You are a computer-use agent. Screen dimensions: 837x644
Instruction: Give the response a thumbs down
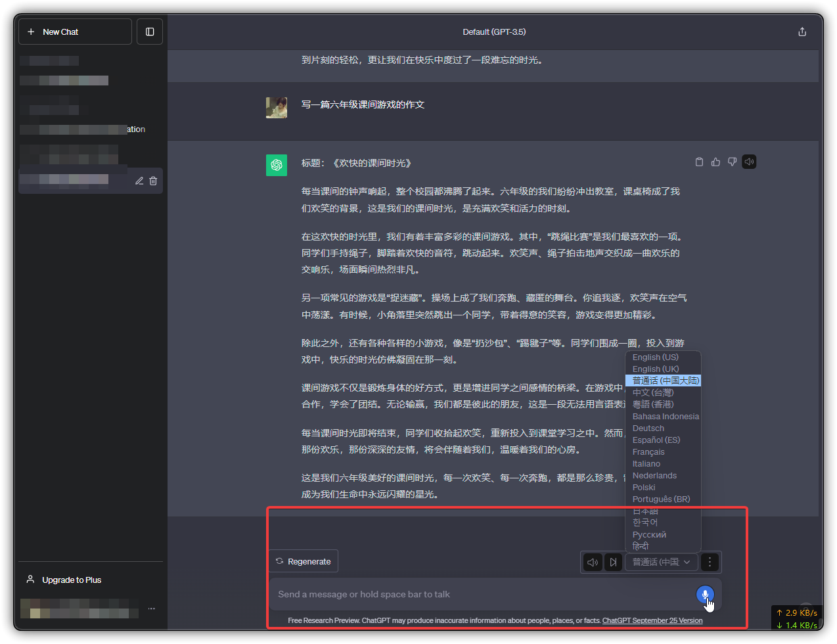[x=732, y=162]
